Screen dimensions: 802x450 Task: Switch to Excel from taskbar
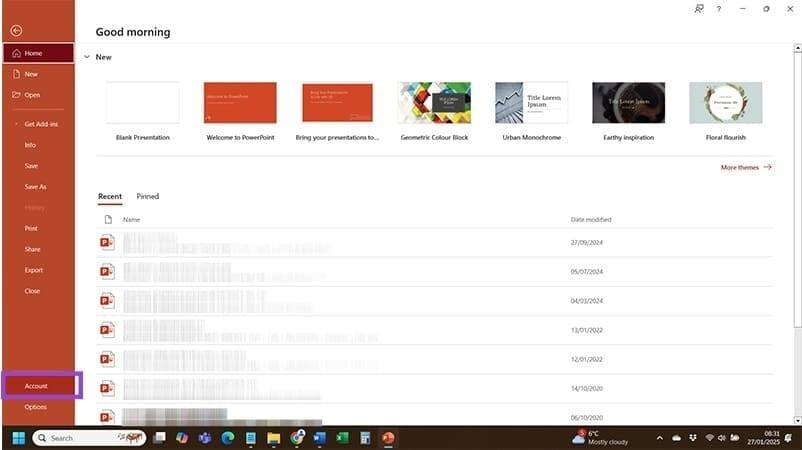point(342,438)
